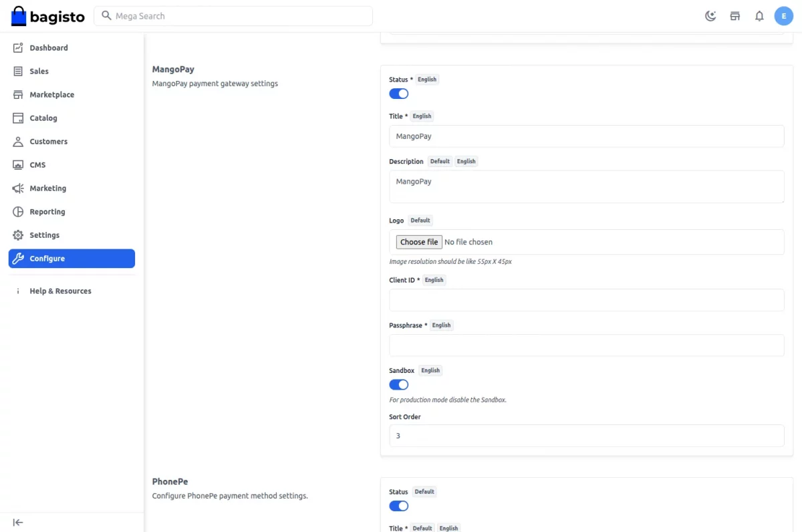Click the Default badge beside Logo
Screen dimensions: 802x532
[x=420, y=220]
